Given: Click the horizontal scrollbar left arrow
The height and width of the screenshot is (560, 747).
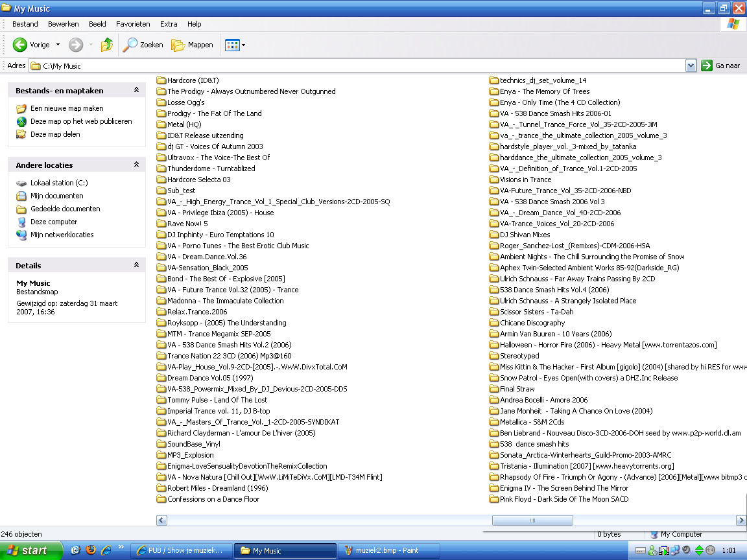Looking at the screenshot, I should coord(161,520).
